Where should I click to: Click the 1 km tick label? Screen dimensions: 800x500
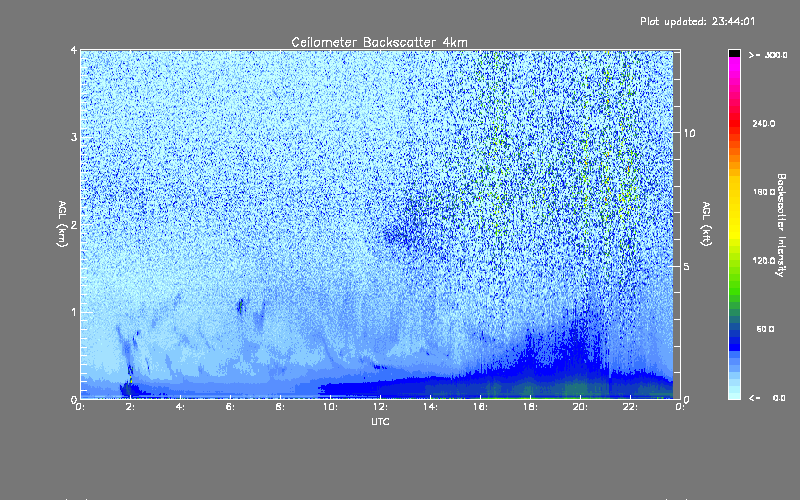[73, 312]
